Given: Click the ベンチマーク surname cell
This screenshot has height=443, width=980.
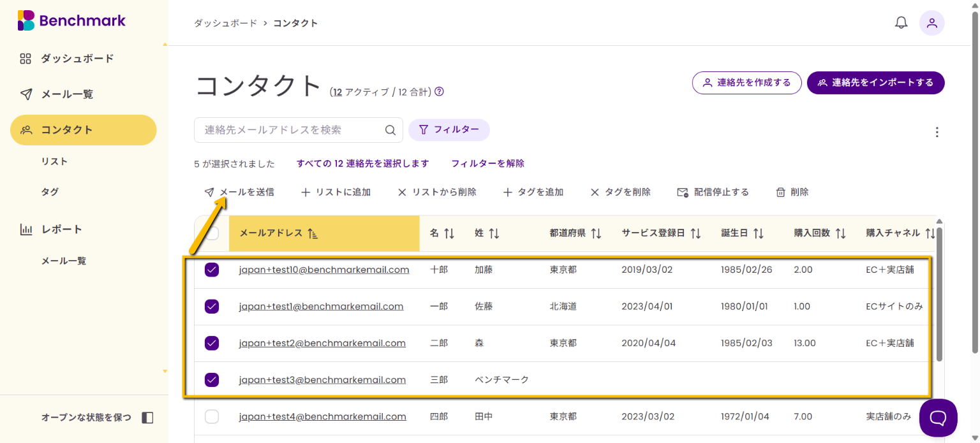Looking at the screenshot, I should point(502,380).
